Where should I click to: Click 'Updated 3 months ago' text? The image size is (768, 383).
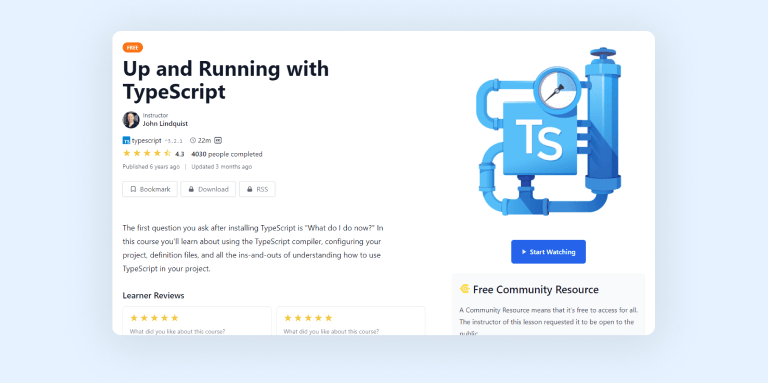point(221,167)
